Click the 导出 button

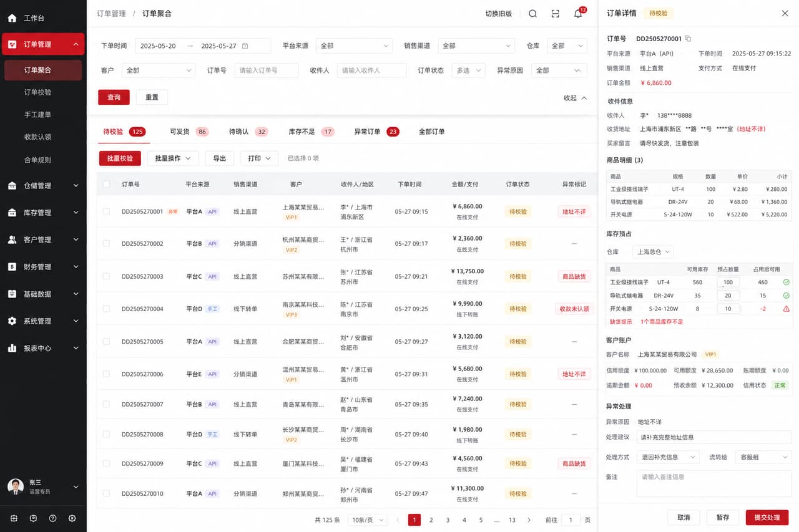pos(220,158)
